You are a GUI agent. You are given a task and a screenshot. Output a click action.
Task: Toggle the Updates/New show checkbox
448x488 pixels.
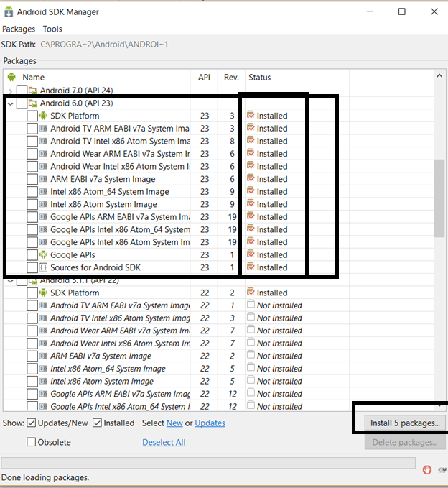31,423
